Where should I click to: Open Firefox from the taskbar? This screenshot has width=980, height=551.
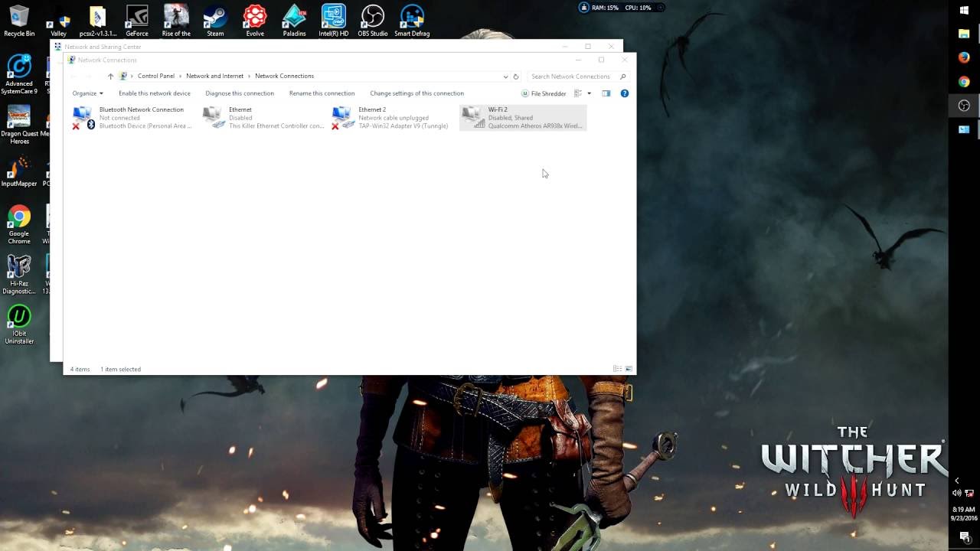(x=964, y=57)
